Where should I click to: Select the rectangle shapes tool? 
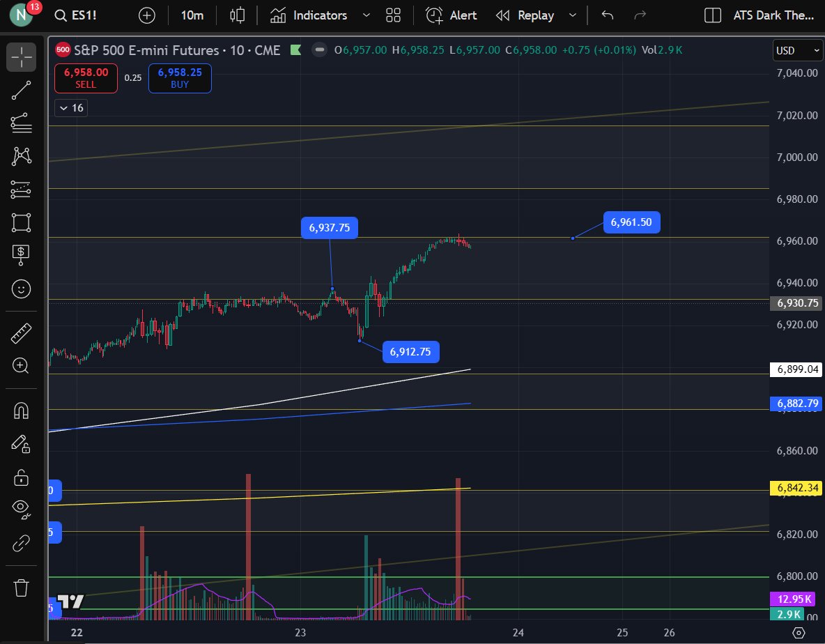point(21,222)
